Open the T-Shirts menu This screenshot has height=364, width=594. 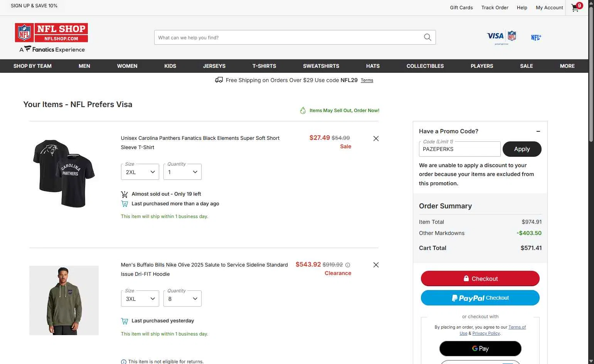[264, 66]
